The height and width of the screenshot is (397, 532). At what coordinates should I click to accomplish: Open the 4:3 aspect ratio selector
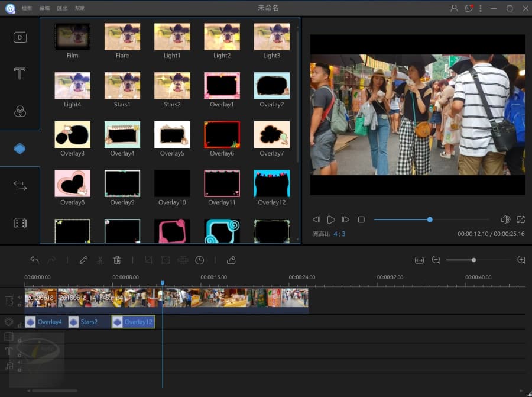tap(339, 234)
